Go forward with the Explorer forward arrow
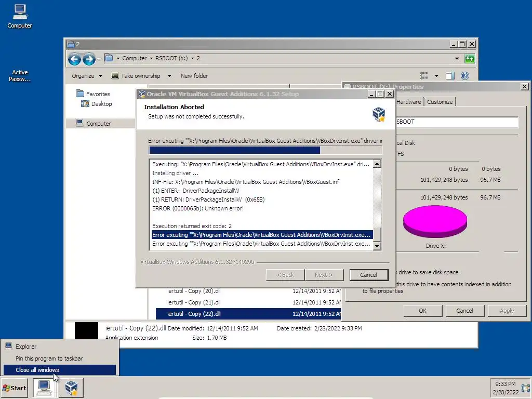 click(89, 59)
